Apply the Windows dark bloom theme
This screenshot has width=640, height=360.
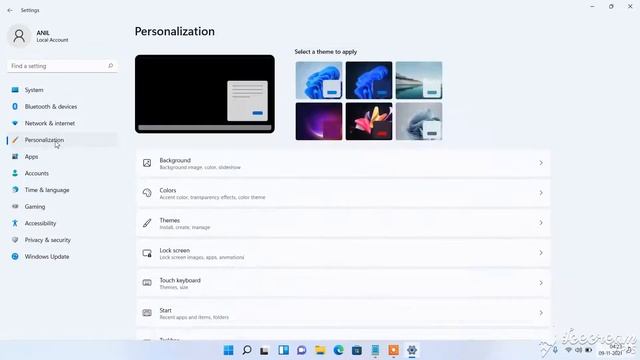click(x=369, y=80)
